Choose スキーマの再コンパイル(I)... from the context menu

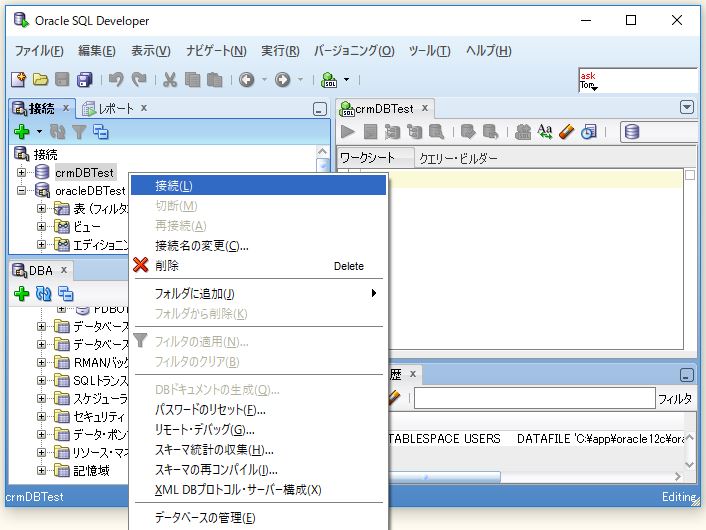pyautogui.click(x=258, y=469)
